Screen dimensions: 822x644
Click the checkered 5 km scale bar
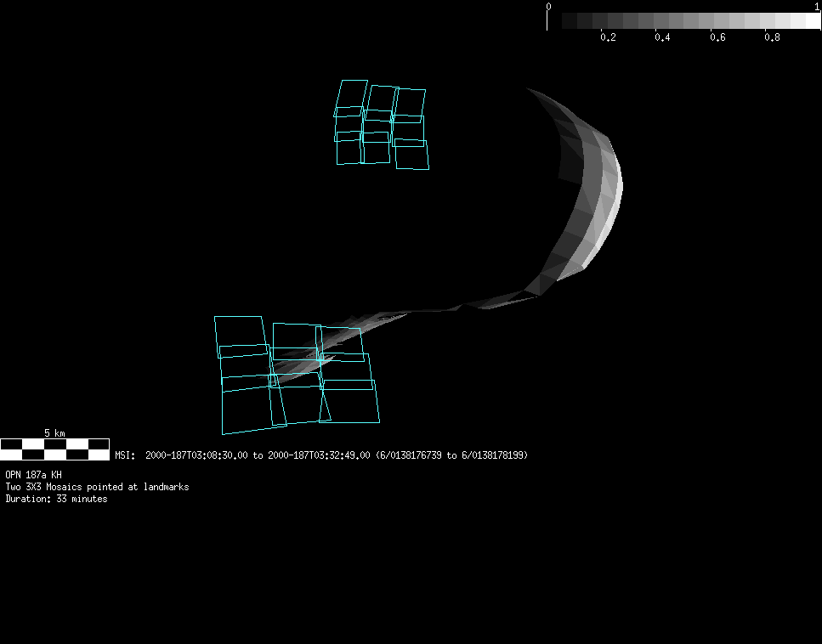[x=54, y=449]
